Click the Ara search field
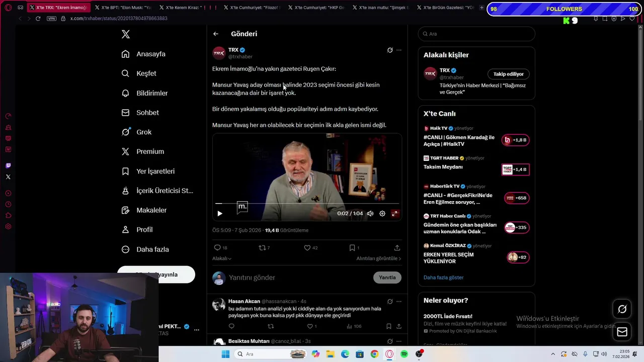Image resolution: width=644 pixels, height=362 pixels. 476,34
